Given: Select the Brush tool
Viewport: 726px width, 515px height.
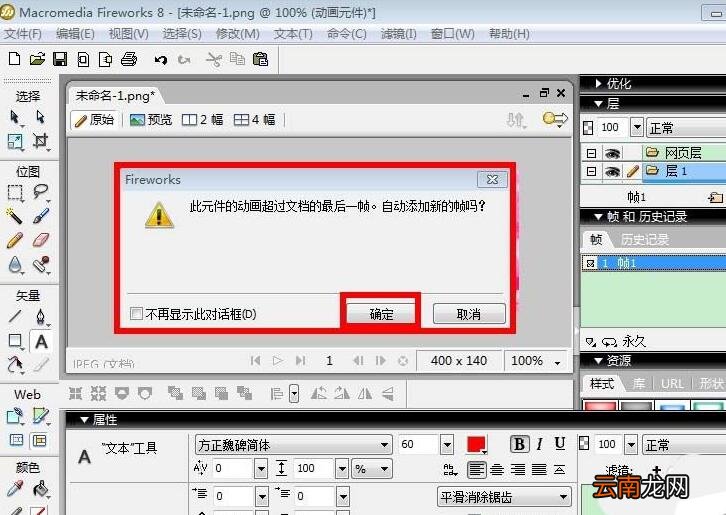Looking at the screenshot, I should click(x=41, y=216).
